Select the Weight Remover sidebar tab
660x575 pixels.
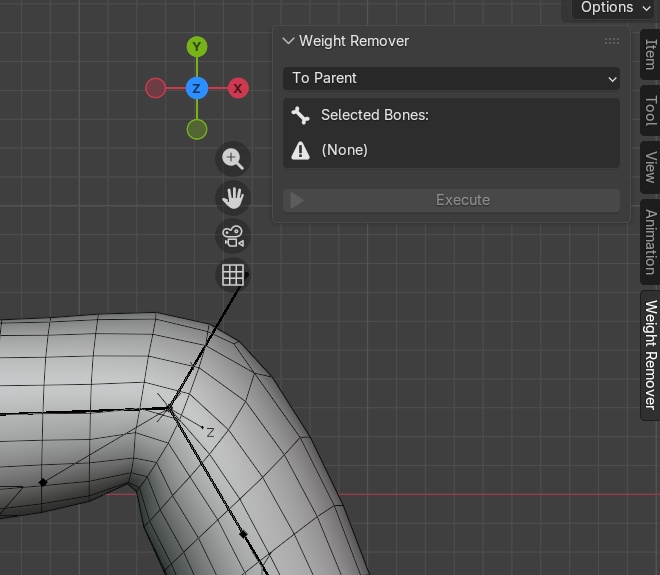click(650, 355)
